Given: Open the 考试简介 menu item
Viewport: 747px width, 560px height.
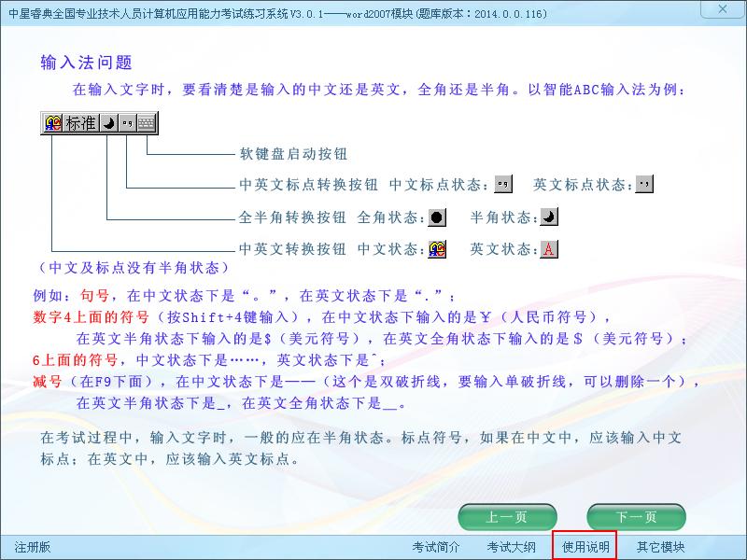Looking at the screenshot, I should (x=436, y=547).
